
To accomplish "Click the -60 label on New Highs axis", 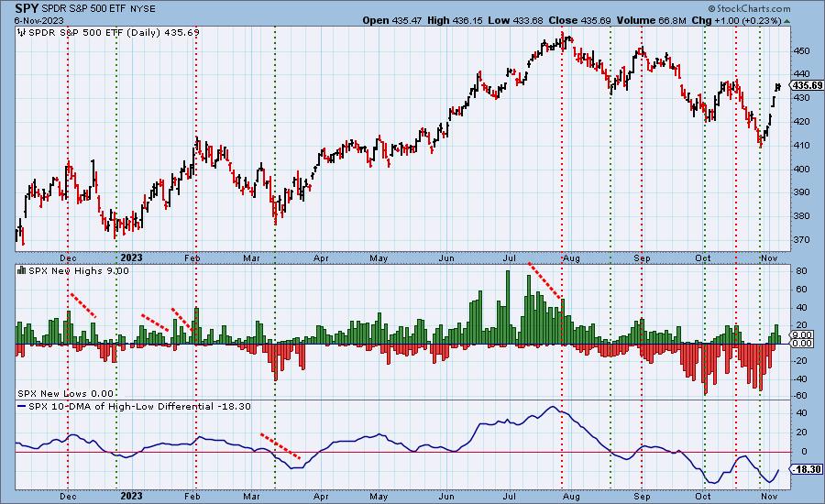I will (800, 396).
